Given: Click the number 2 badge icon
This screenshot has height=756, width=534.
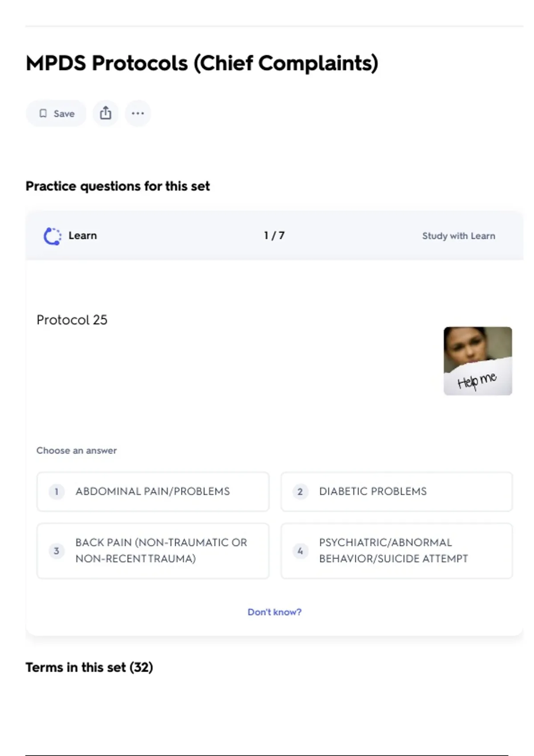Looking at the screenshot, I should tap(300, 491).
